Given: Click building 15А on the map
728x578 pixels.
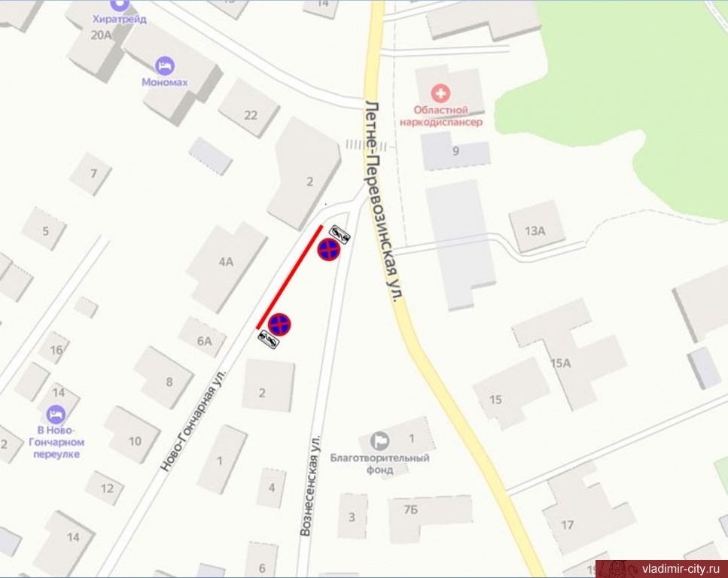Looking at the screenshot, I should coord(570,354).
